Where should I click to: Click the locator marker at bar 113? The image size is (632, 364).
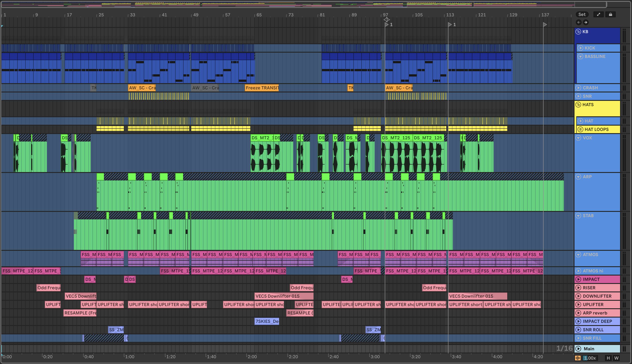coord(450,25)
